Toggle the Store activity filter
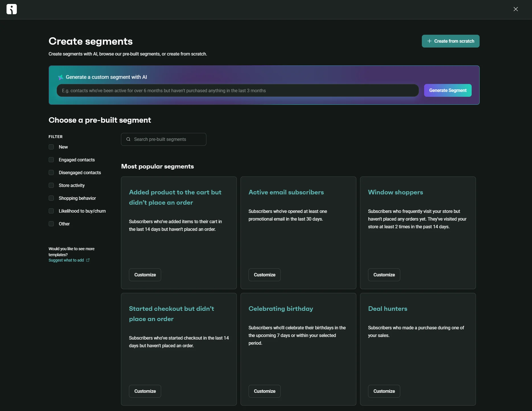The image size is (532, 411). click(x=51, y=185)
